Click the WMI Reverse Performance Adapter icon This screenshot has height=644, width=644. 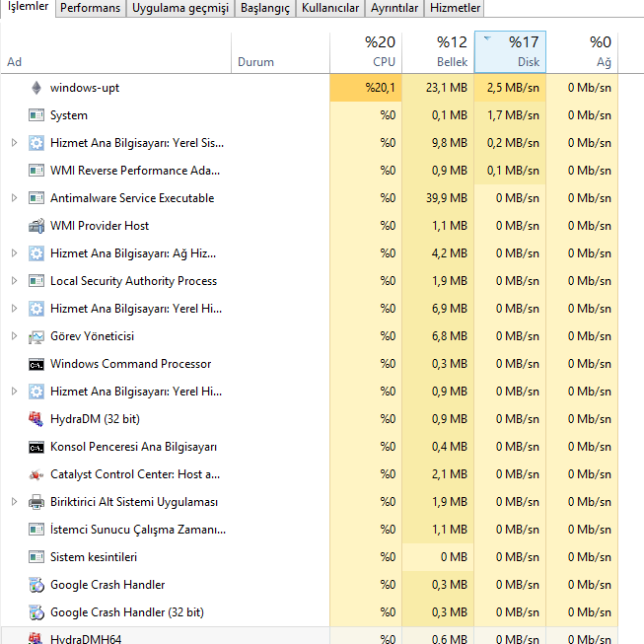click(36, 170)
